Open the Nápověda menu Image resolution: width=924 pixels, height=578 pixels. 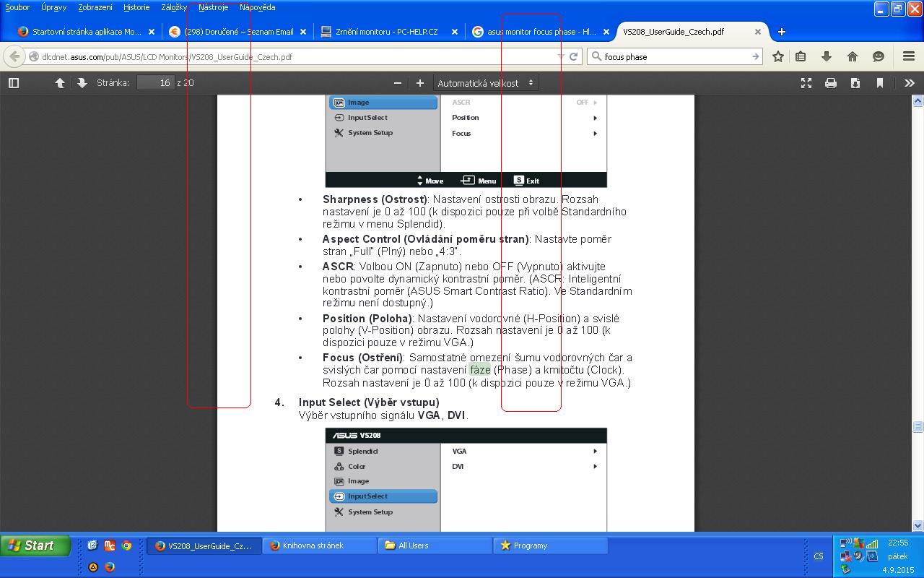(x=257, y=7)
